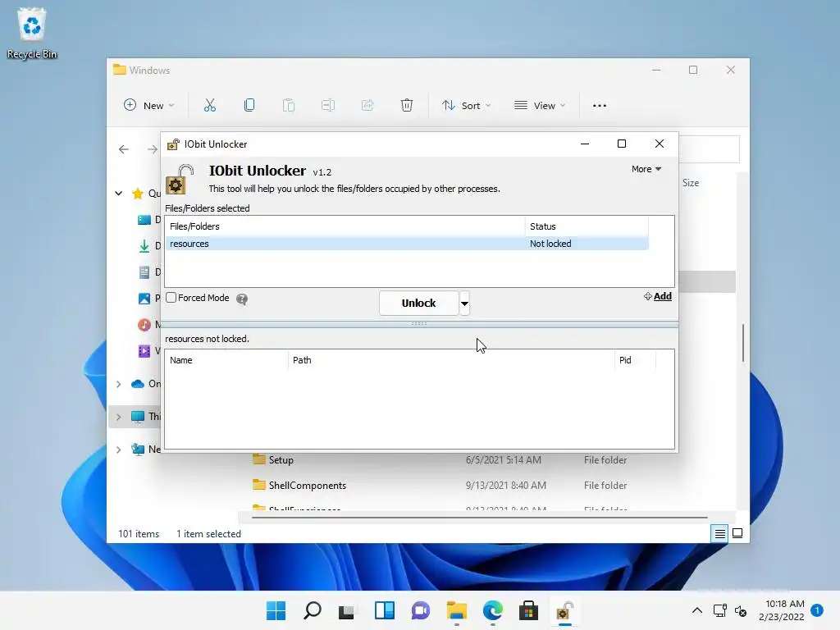
Task: Expand the Network tree node
Action: coord(119,450)
